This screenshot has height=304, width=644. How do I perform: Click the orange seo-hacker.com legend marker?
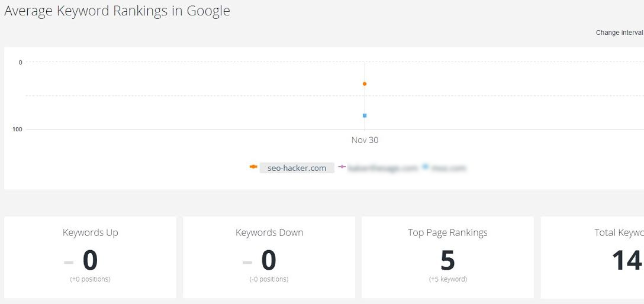253,167
